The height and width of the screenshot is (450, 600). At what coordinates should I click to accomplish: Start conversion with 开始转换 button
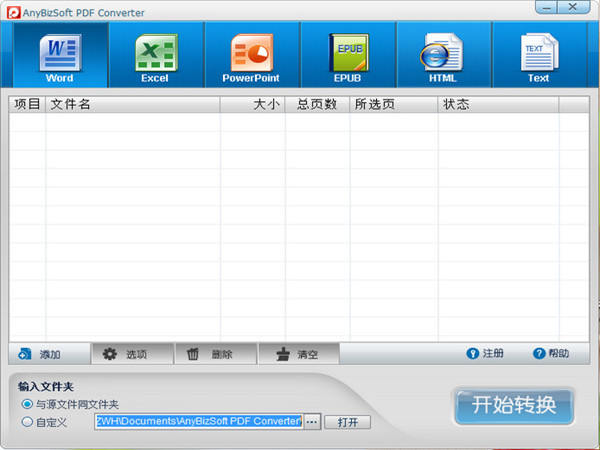(514, 406)
